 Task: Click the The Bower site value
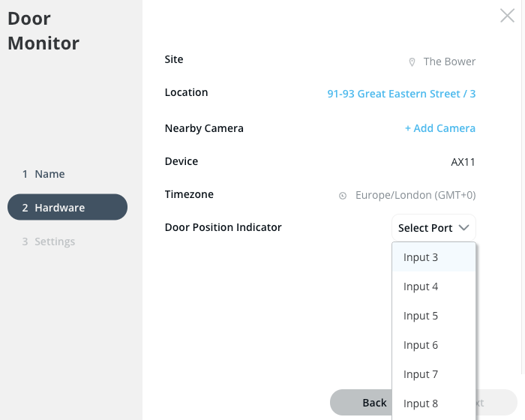449,61
